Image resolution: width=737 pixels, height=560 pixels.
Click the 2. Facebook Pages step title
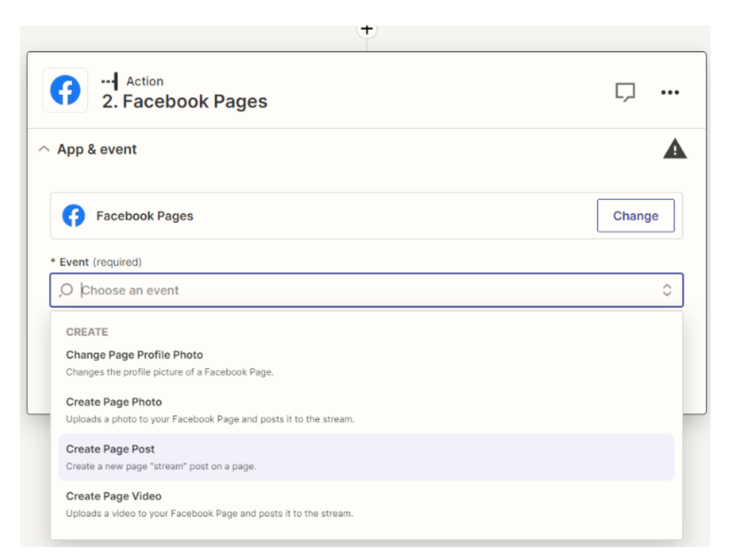[185, 102]
